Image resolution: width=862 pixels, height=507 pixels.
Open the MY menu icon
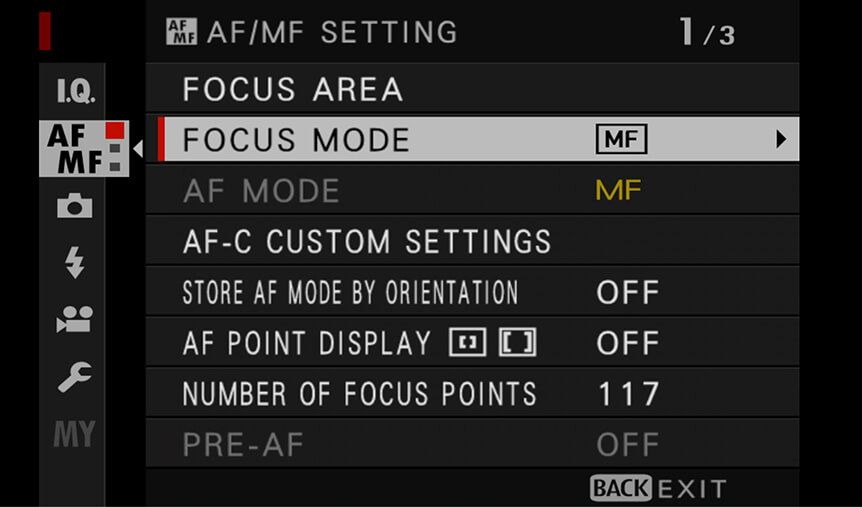(x=74, y=434)
